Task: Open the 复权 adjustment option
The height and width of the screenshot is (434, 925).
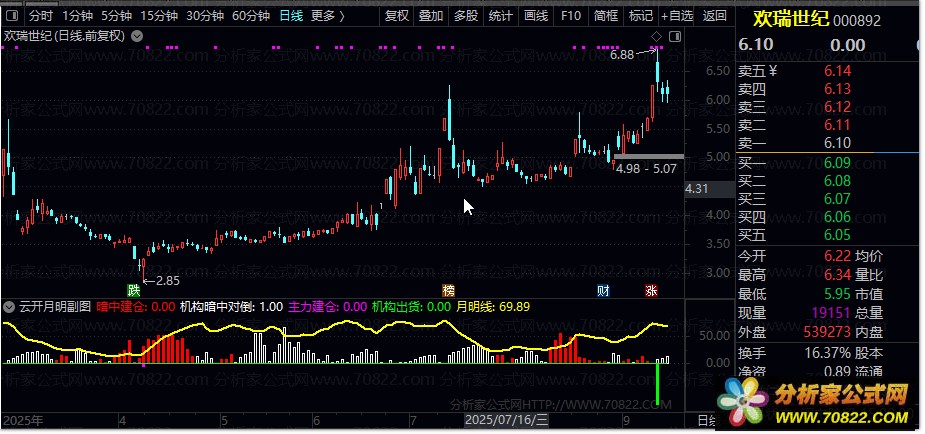Action: coord(396,15)
